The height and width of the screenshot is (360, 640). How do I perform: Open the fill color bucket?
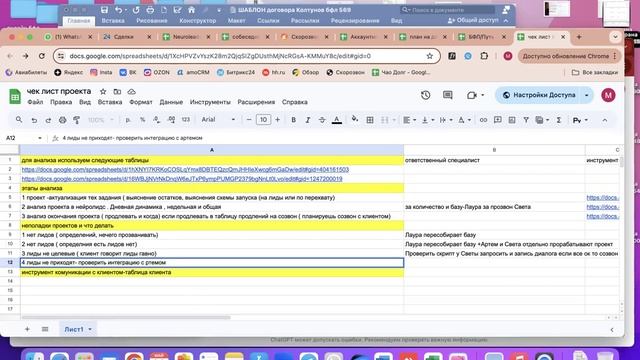355,119
